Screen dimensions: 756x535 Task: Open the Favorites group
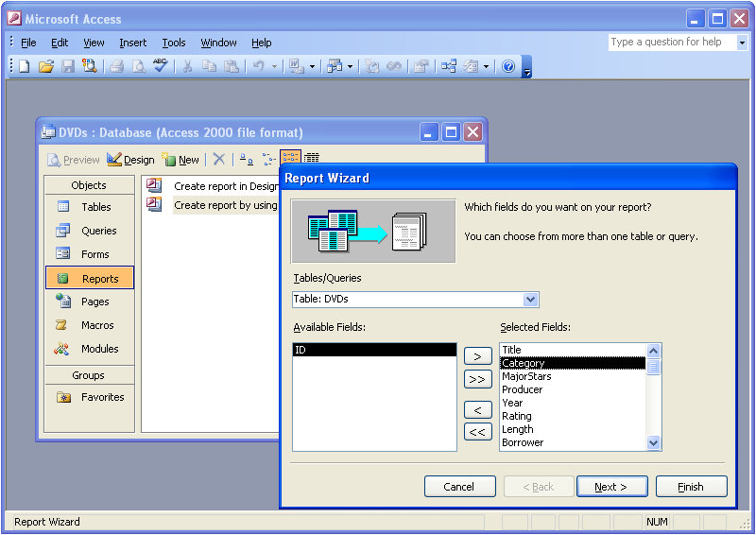[90, 397]
